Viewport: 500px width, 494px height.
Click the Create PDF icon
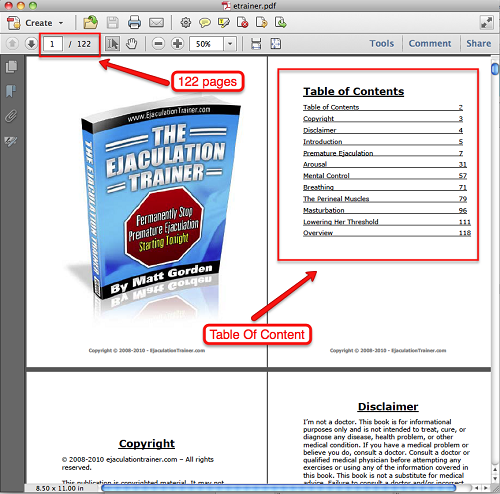(x=14, y=23)
